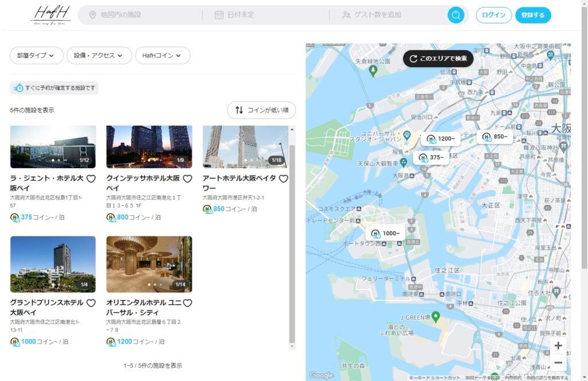Click the 日付未定 date field
Viewport: 588px width, 381px height.
[265, 15]
